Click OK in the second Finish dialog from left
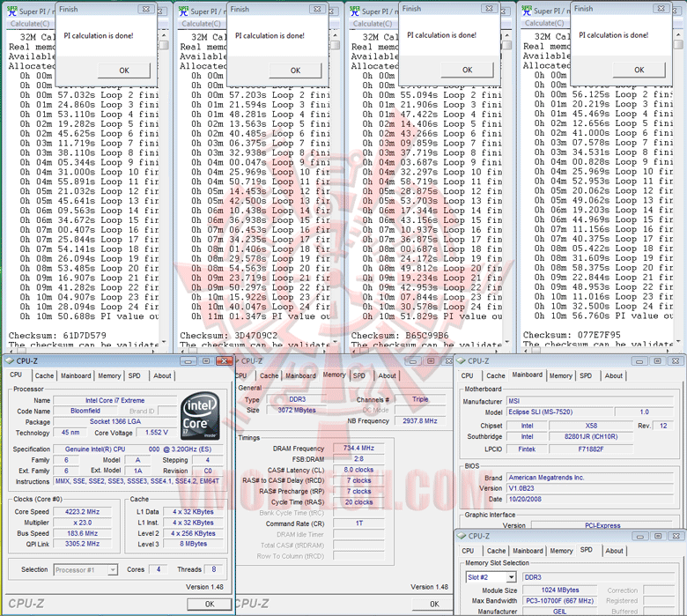The width and height of the screenshot is (687, 616). point(295,71)
